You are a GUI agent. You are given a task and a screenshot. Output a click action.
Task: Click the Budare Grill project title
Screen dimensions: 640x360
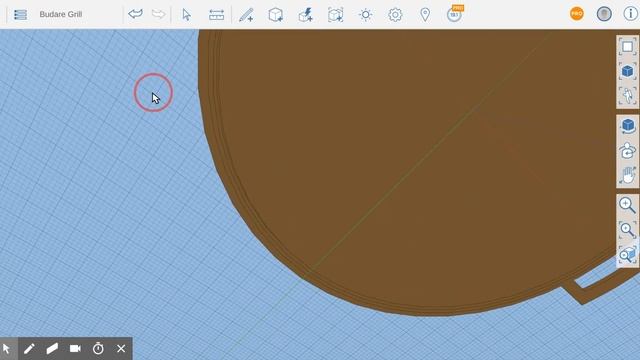tap(61, 14)
